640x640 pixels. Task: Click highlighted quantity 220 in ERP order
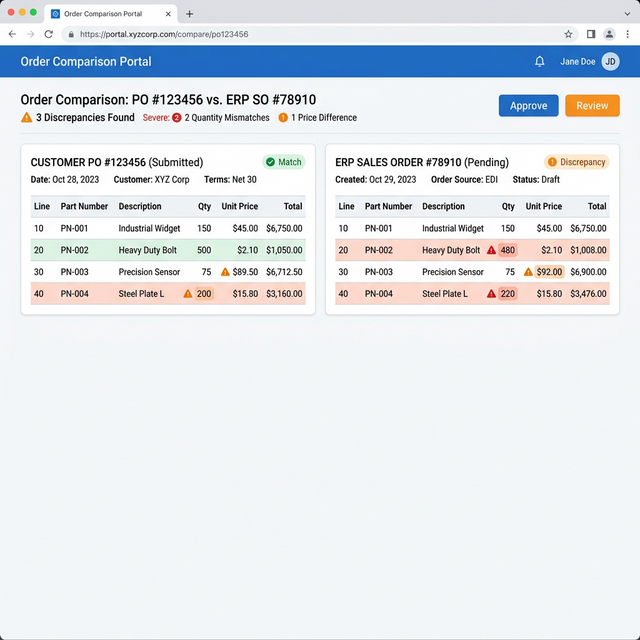508,293
